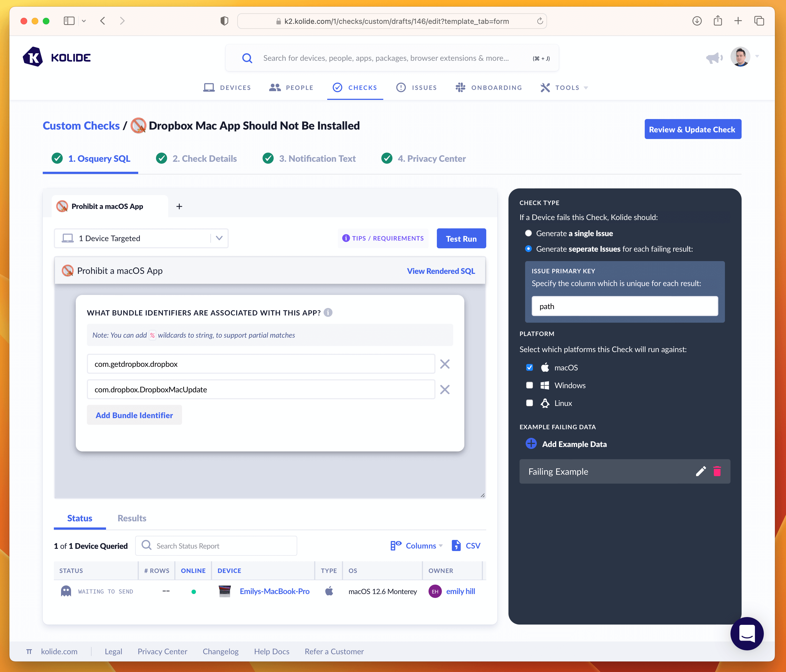Open the Tools navigation menu
This screenshot has height=672, width=786.
click(x=564, y=88)
